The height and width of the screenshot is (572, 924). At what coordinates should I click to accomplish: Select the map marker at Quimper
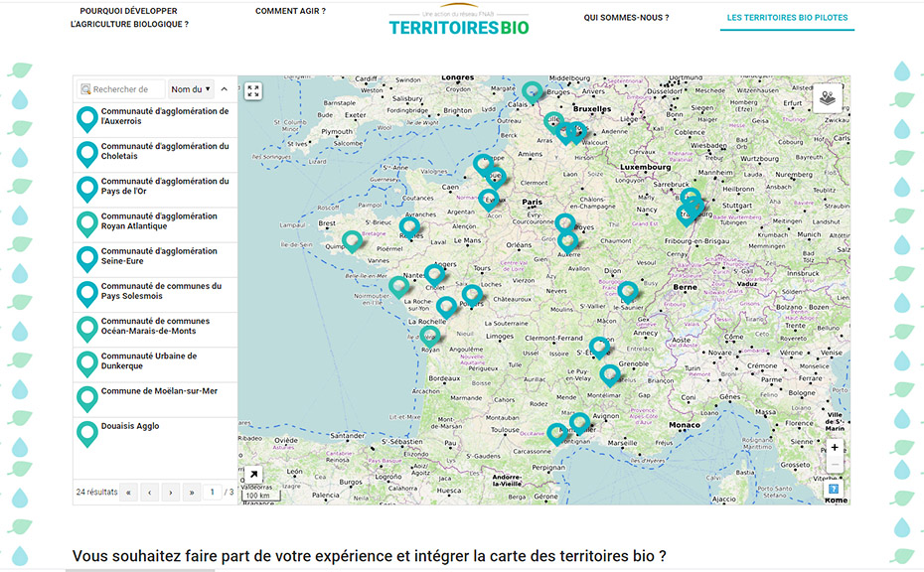pos(353,241)
